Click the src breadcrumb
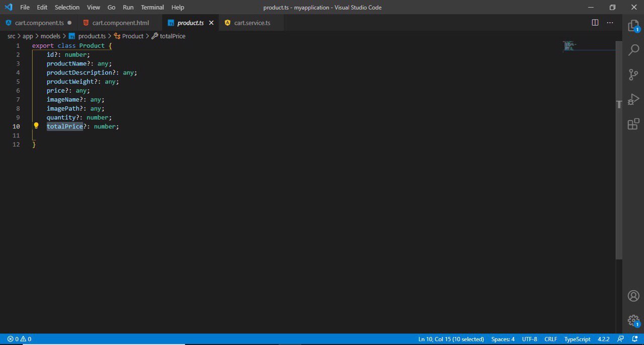The width and height of the screenshot is (644, 345). 11,36
